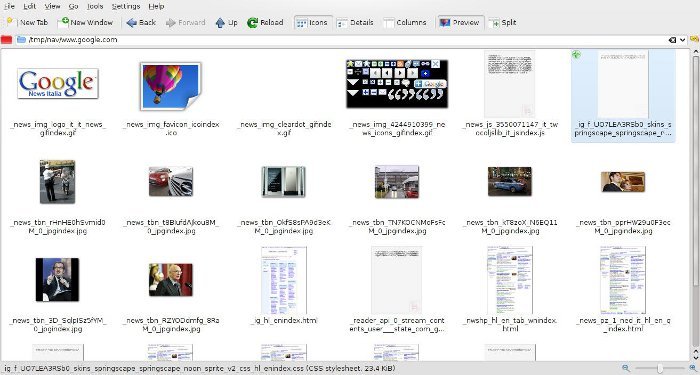700x375 pixels.
Task: Open the Go menu
Action: (x=74, y=6)
